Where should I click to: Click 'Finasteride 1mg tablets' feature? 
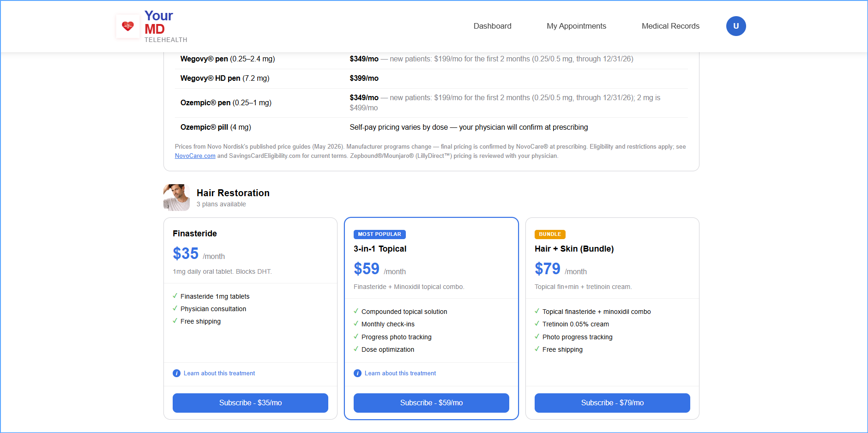tap(215, 296)
